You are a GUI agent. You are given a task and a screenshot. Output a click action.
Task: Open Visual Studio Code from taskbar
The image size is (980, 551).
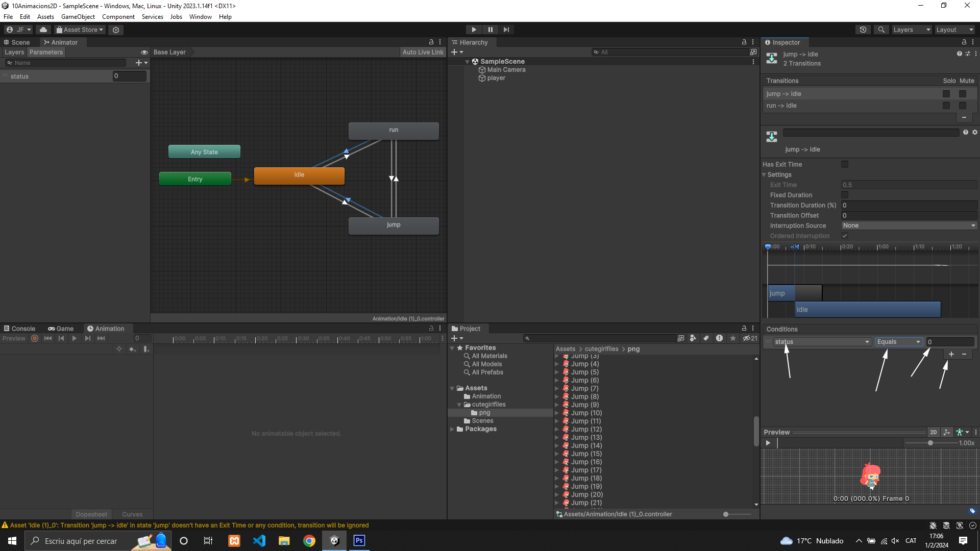(x=259, y=541)
